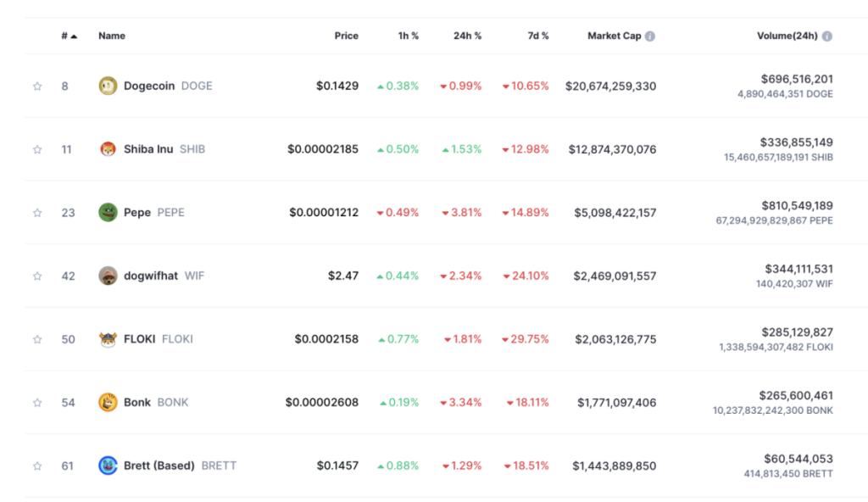
Task: Click the dogwifhat coin logo
Action: tap(108, 276)
